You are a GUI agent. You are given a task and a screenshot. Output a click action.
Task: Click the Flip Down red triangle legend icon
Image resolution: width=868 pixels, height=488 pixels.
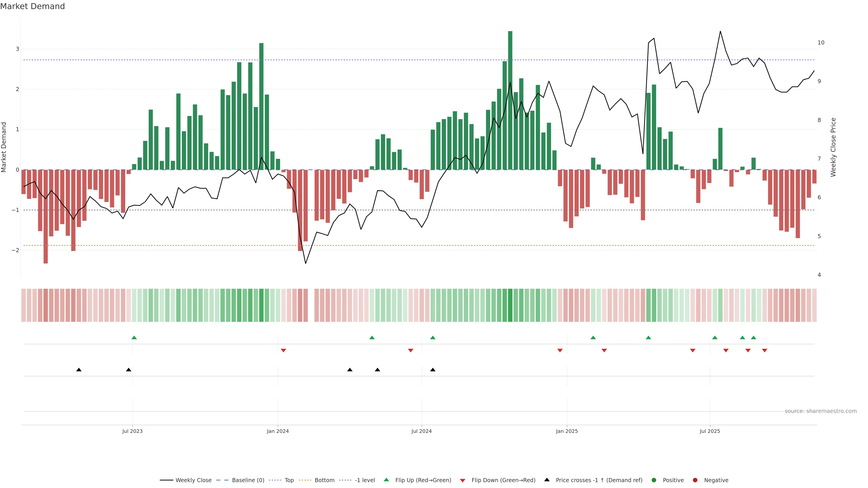pyautogui.click(x=463, y=481)
